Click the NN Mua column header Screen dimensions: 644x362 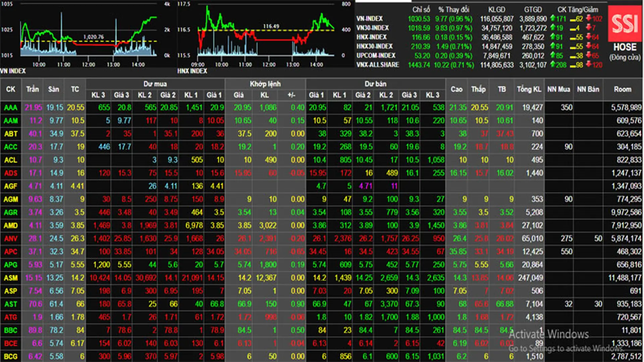click(558, 89)
